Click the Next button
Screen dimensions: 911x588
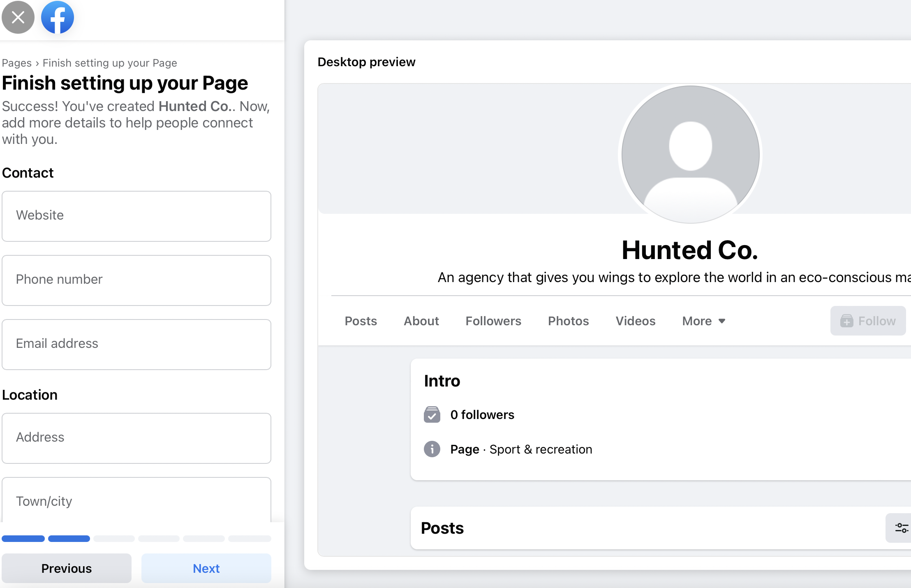(206, 568)
